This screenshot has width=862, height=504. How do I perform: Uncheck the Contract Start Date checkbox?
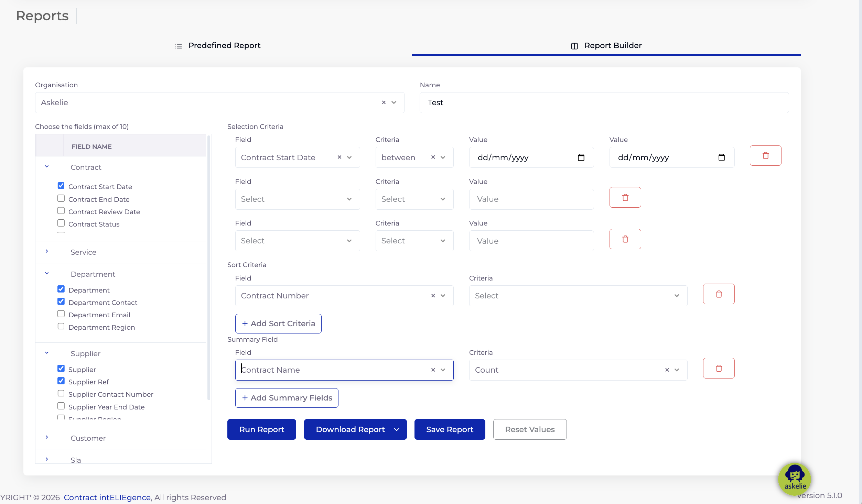click(x=61, y=186)
